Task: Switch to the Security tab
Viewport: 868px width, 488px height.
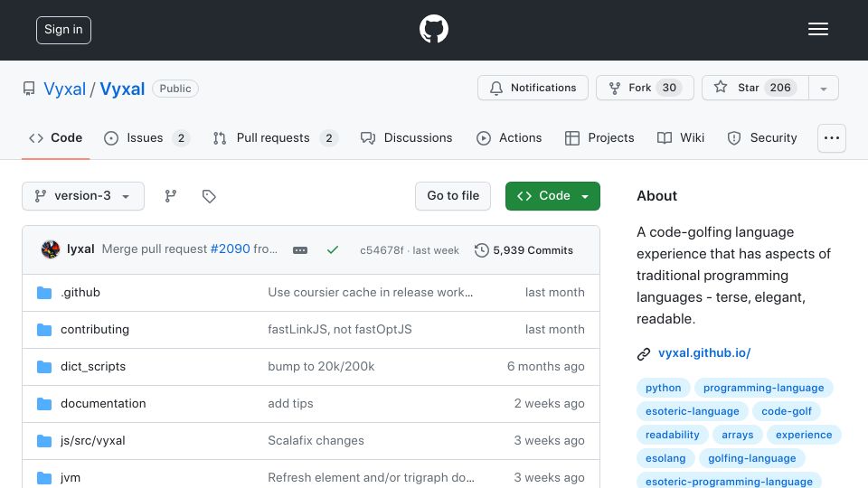Action: 762,137
